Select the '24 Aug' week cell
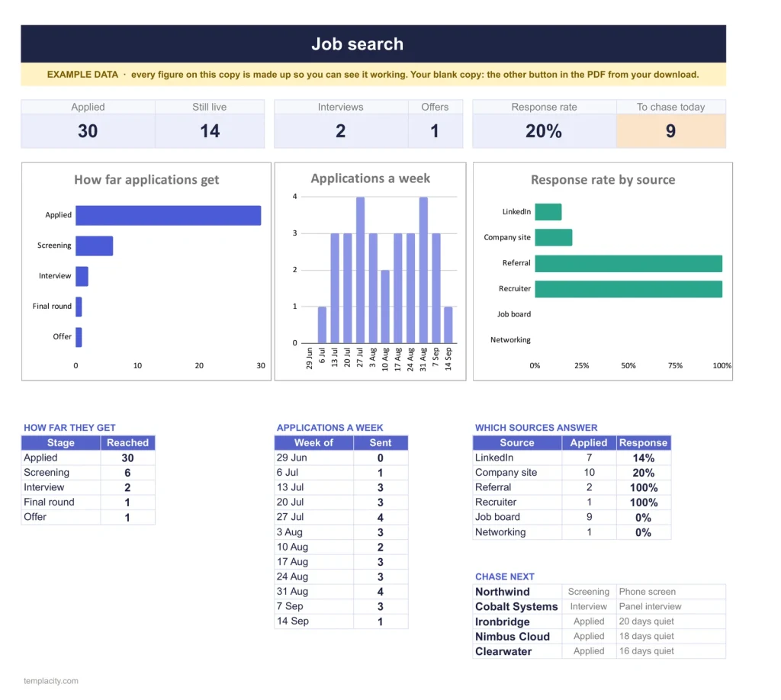 [x=313, y=576]
